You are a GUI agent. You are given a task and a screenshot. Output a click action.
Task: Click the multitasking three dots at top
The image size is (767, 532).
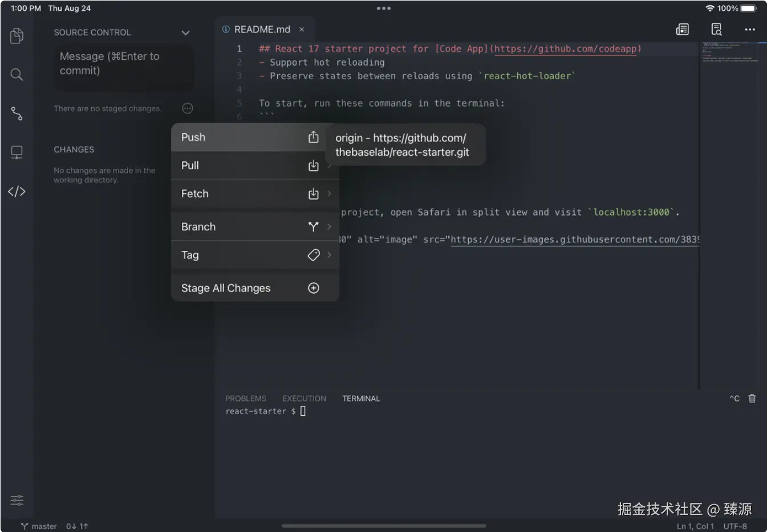(x=384, y=9)
